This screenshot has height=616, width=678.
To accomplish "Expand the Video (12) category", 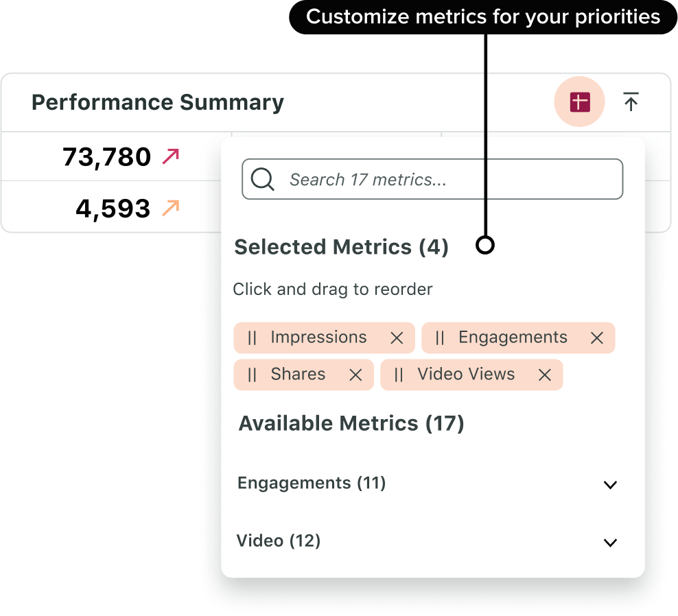I will [610, 543].
